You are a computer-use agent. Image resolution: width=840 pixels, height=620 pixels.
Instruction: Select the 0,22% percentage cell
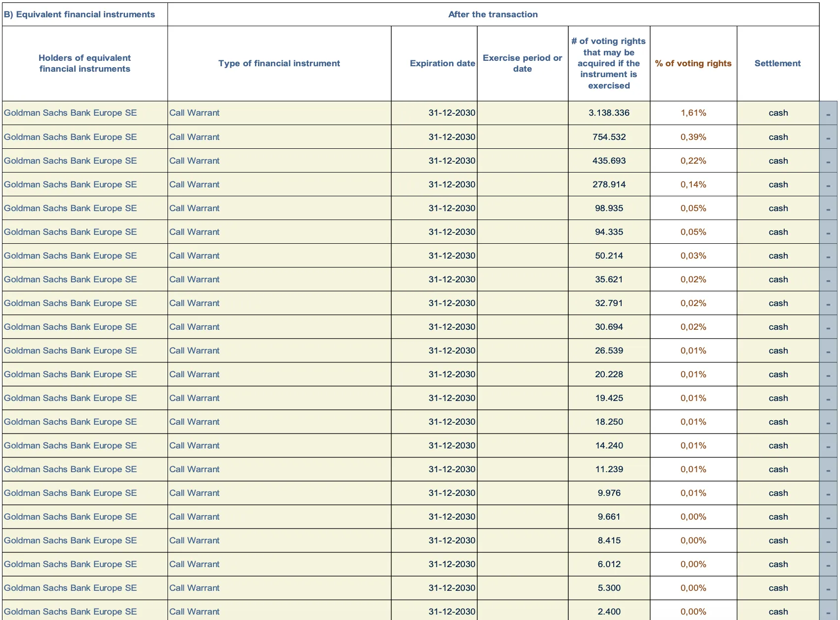693,161
